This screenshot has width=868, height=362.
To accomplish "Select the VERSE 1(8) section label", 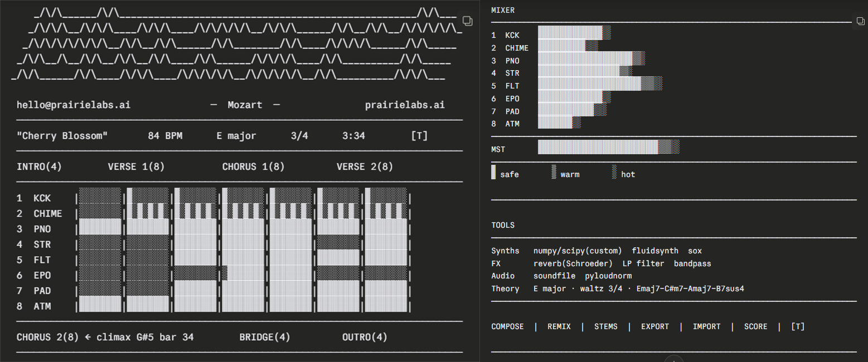I will click(137, 167).
